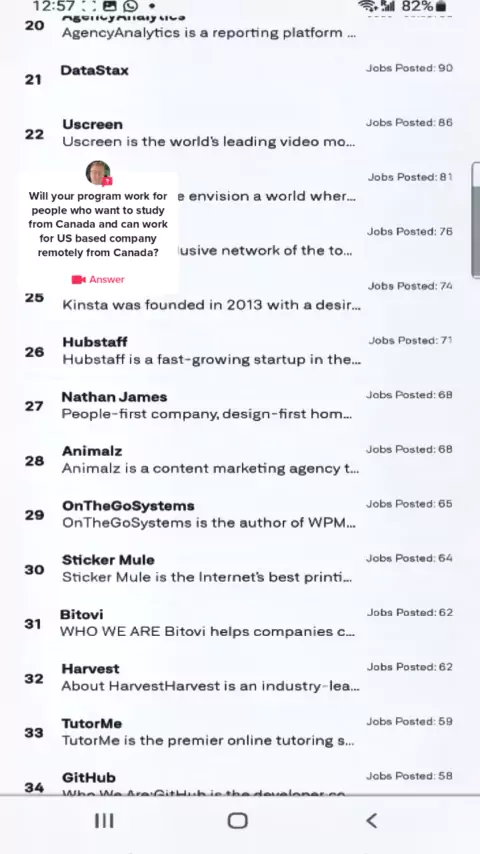Image resolution: width=480 pixels, height=854 pixels.
Task: Open the OnTheGoSystems company entry
Action: [x=239, y=514]
